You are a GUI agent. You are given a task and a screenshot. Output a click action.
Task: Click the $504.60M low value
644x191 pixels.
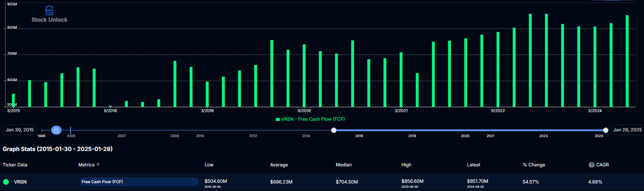(216, 181)
